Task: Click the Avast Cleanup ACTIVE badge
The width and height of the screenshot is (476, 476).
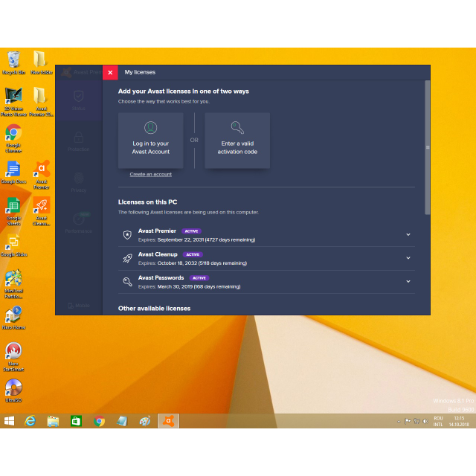Action: click(x=193, y=254)
